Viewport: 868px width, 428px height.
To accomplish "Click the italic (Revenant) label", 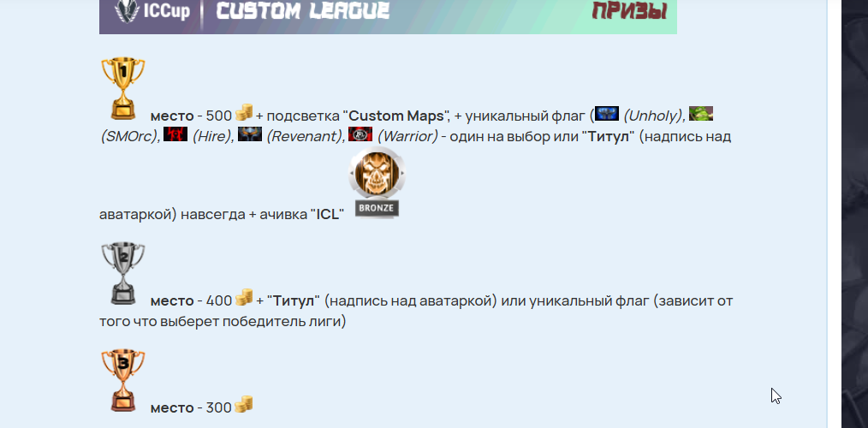I will point(303,137).
